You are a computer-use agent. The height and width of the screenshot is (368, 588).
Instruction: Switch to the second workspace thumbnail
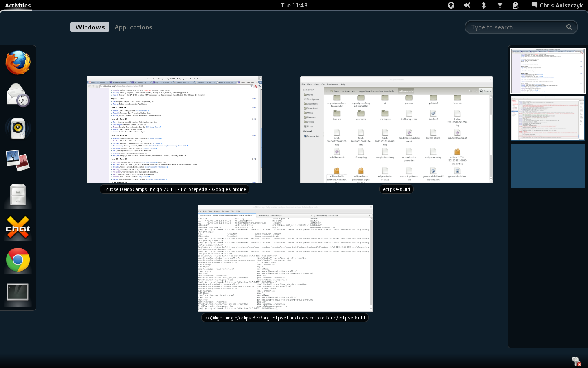548,119
